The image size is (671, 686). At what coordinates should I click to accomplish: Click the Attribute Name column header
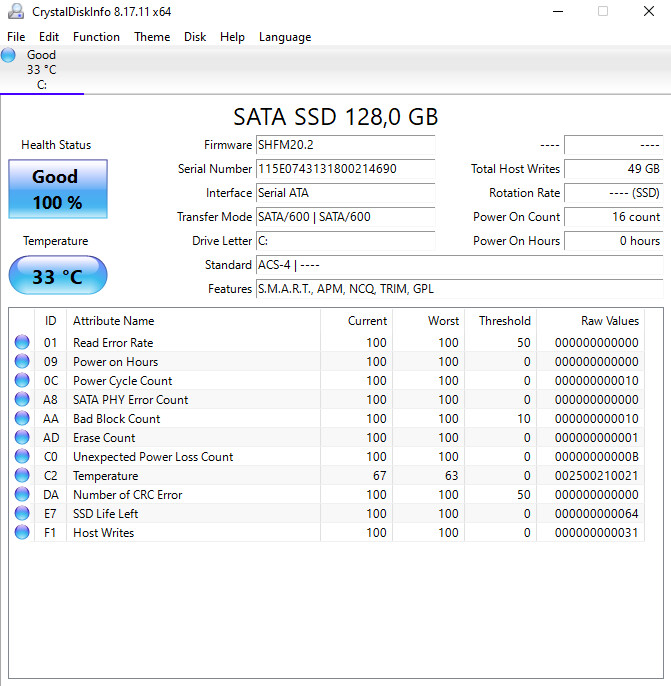113,321
